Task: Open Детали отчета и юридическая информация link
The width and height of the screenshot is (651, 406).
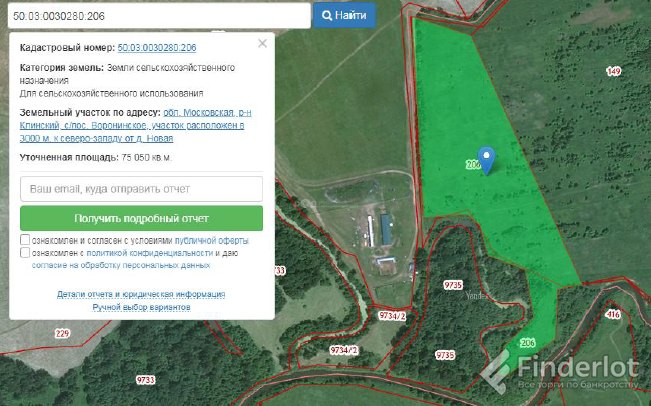Action: point(141,295)
